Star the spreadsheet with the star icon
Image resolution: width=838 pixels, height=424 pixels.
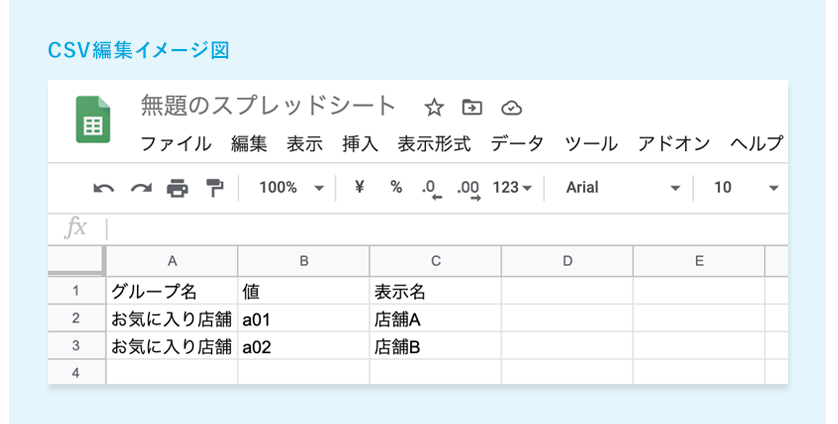434,108
